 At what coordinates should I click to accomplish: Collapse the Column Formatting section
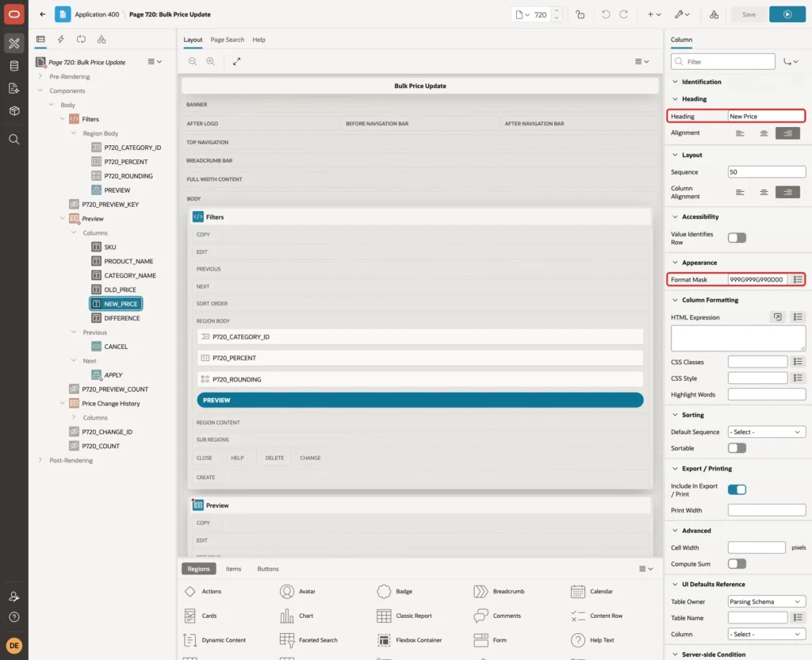pos(675,300)
